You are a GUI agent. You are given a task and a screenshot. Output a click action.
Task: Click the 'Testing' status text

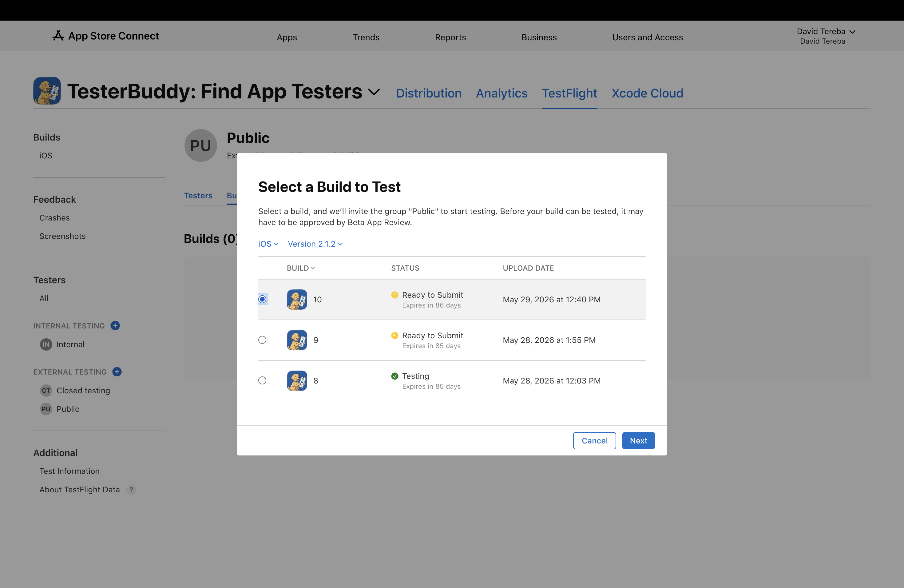(415, 376)
